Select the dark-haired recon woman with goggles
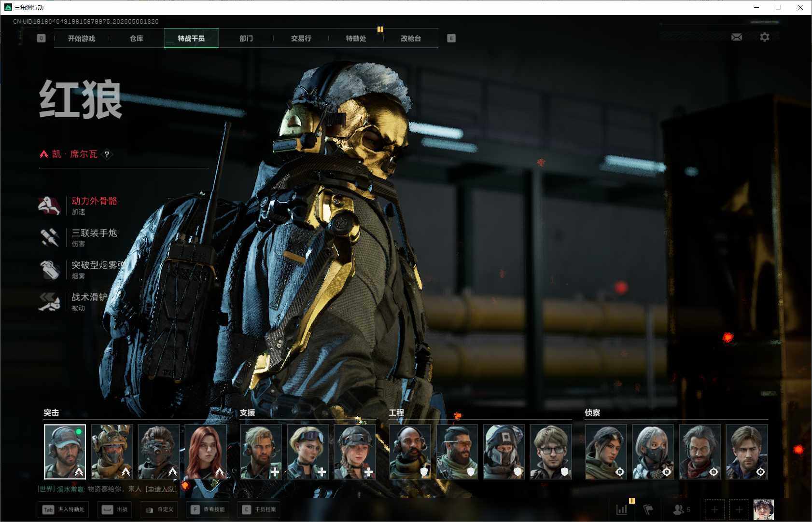This screenshot has height=522, width=812. point(606,452)
